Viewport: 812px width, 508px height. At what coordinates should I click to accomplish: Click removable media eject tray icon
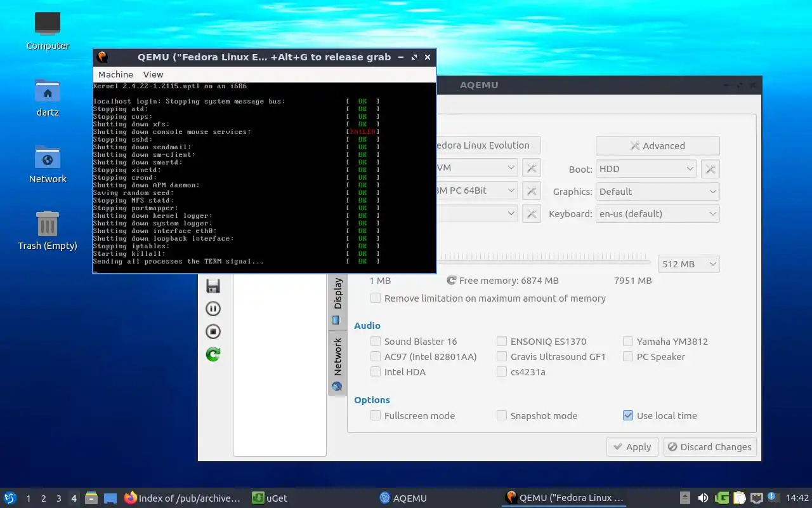pos(685,498)
